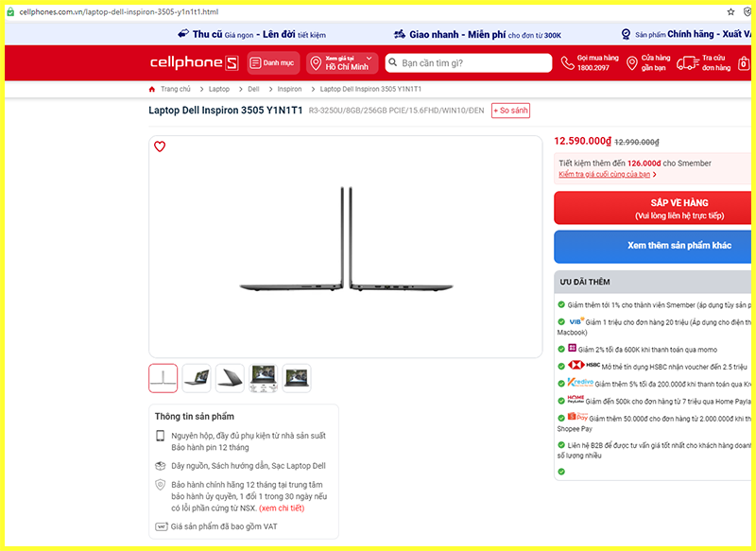Open the shopping cart icon
This screenshot has width=756, height=551.
pos(744,62)
